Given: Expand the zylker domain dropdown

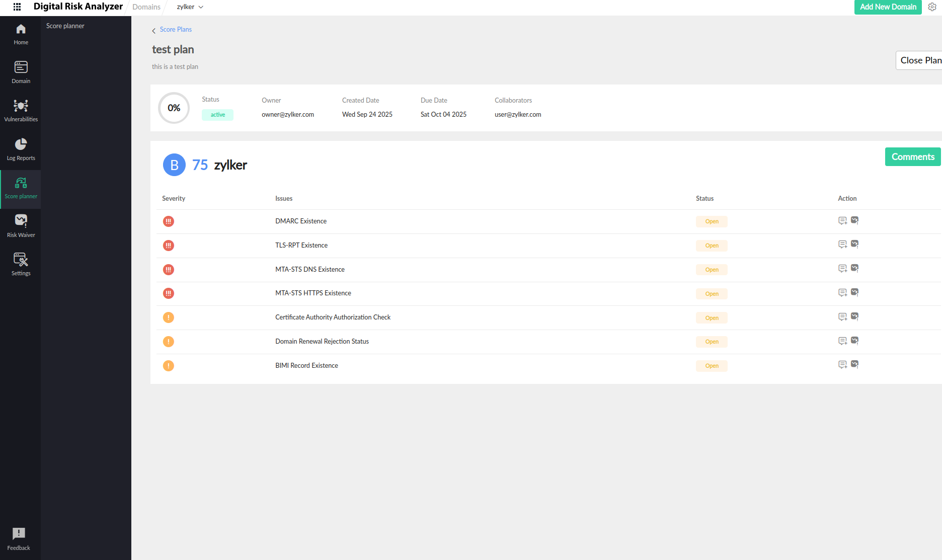Looking at the screenshot, I should (x=190, y=7).
